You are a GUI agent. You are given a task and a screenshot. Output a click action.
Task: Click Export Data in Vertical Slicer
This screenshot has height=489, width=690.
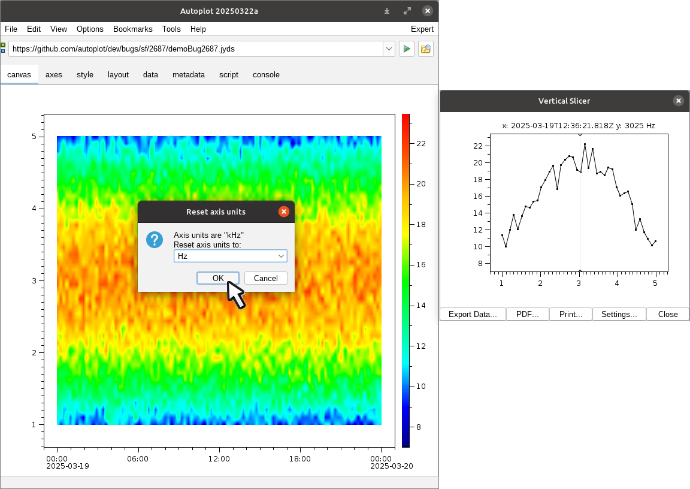[x=472, y=314]
